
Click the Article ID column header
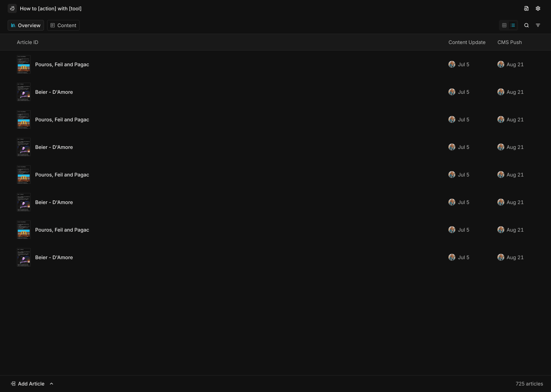click(x=28, y=42)
